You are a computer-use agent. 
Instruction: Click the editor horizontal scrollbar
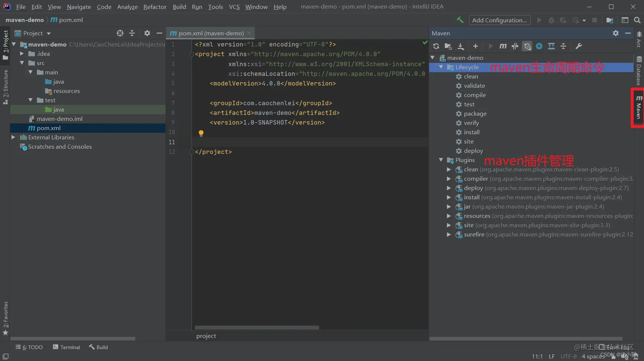click(257, 328)
